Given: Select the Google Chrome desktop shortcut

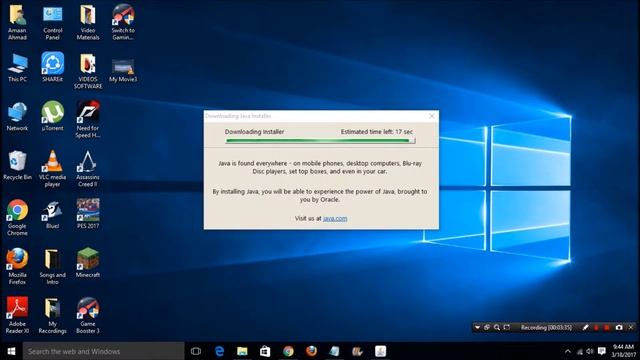Looking at the screenshot, I should click(x=17, y=218).
